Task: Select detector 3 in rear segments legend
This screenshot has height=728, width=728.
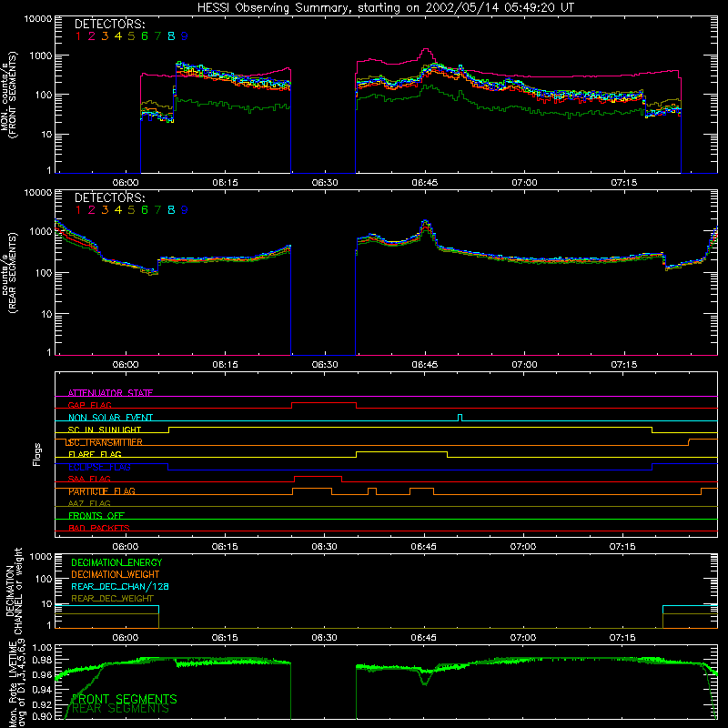Action: click(x=105, y=210)
